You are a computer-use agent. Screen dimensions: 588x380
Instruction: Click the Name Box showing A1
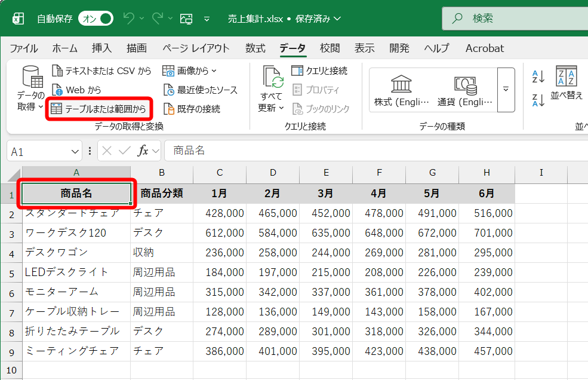39,151
